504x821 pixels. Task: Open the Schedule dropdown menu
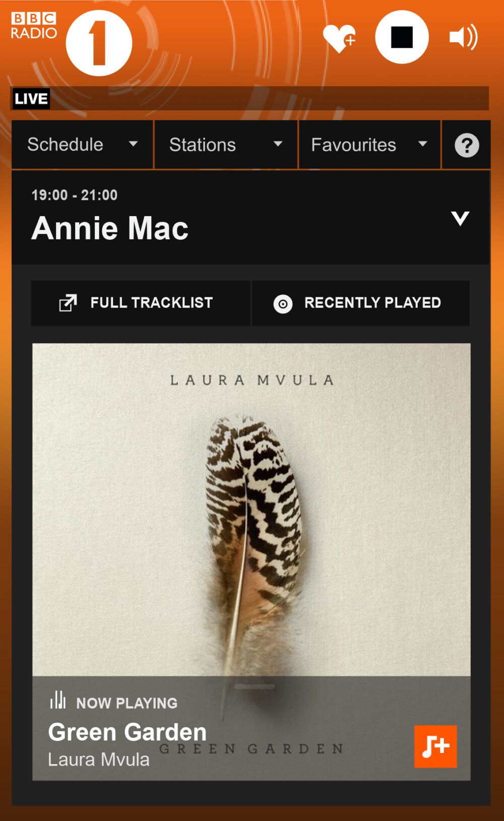click(x=82, y=145)
